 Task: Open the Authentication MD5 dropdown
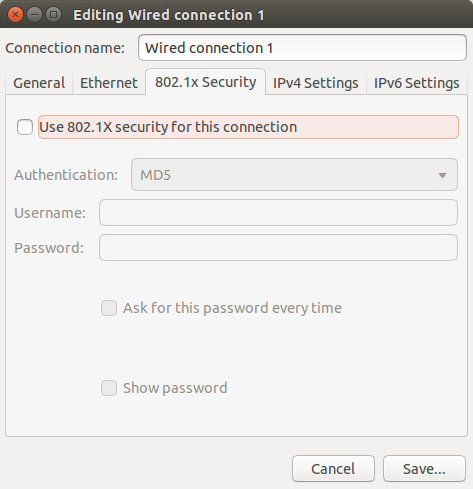294,175
